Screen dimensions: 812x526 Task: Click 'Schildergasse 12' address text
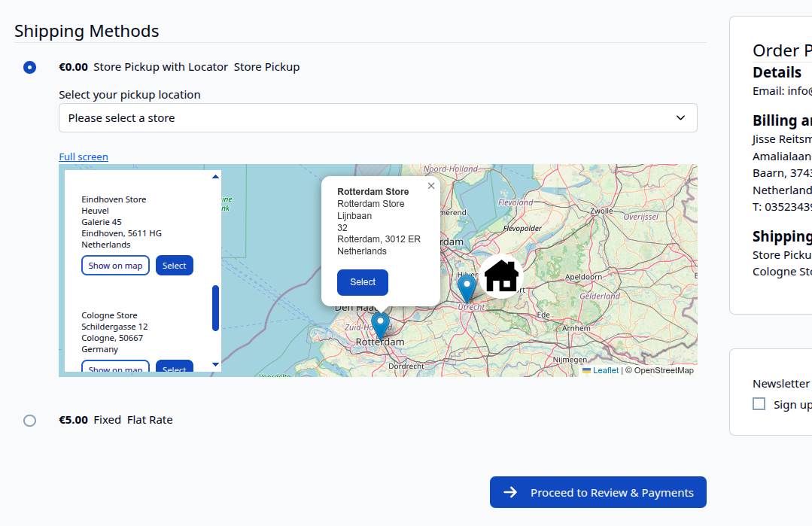coord(114,327)
